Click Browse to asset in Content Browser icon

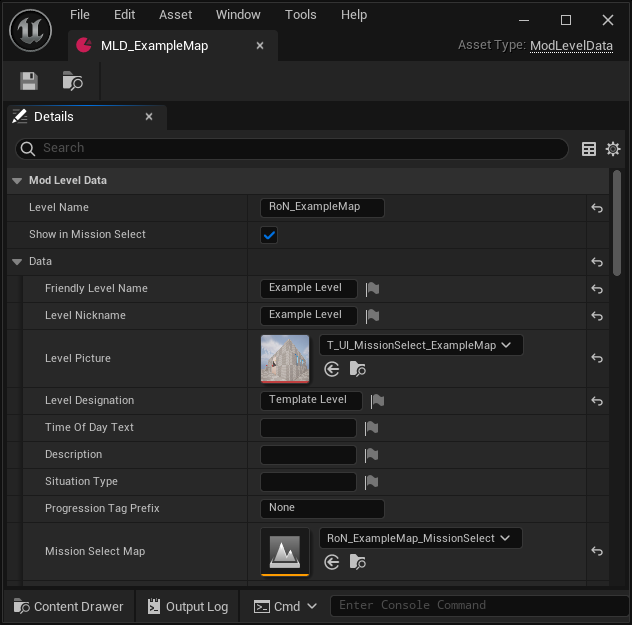(x=72, y=82)
